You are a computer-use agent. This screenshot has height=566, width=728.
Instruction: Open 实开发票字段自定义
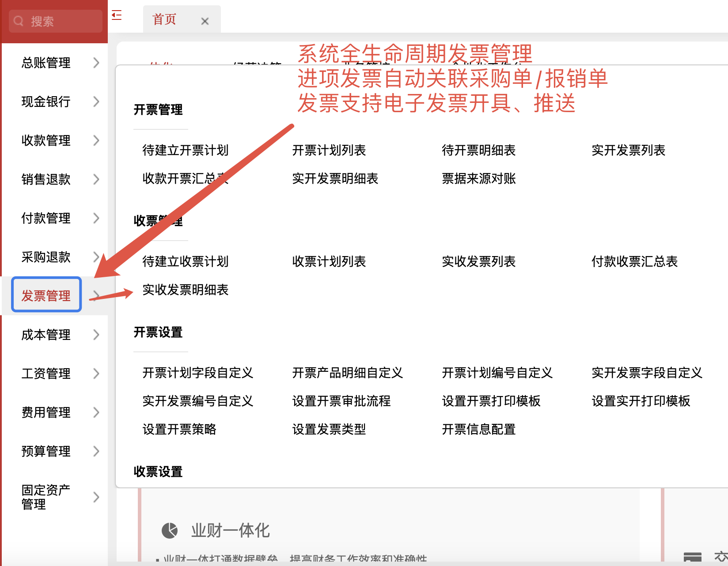pos(647,373)
